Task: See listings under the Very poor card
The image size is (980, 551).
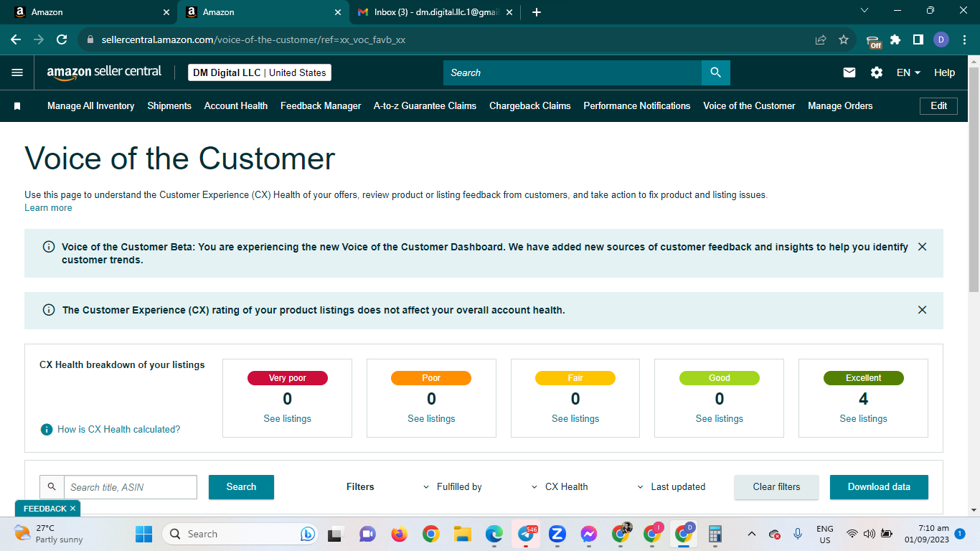Action: [288, 419]
